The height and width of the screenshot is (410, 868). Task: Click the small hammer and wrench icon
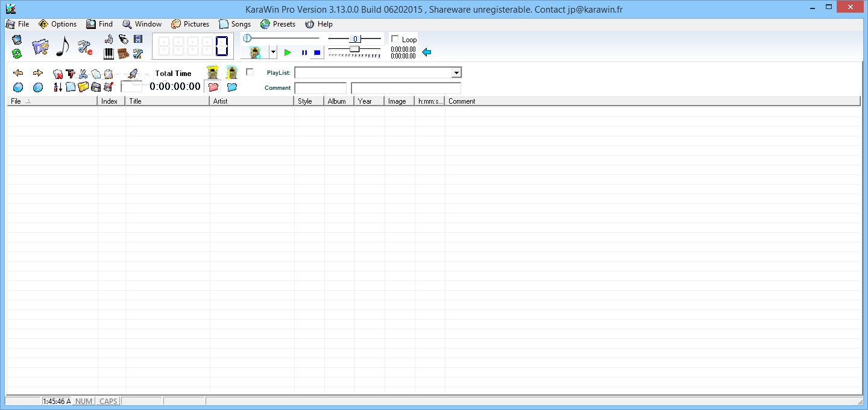click(138, 54)
